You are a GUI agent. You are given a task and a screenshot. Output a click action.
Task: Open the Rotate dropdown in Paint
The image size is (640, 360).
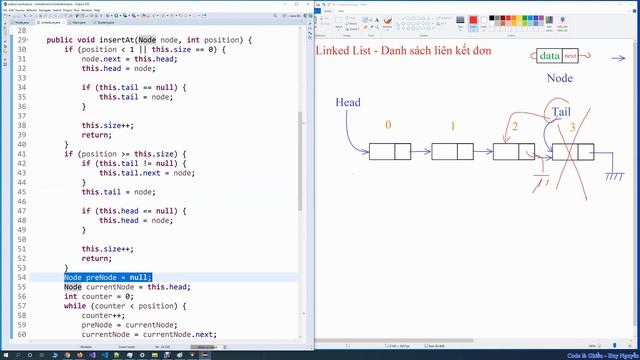point(353,29)
